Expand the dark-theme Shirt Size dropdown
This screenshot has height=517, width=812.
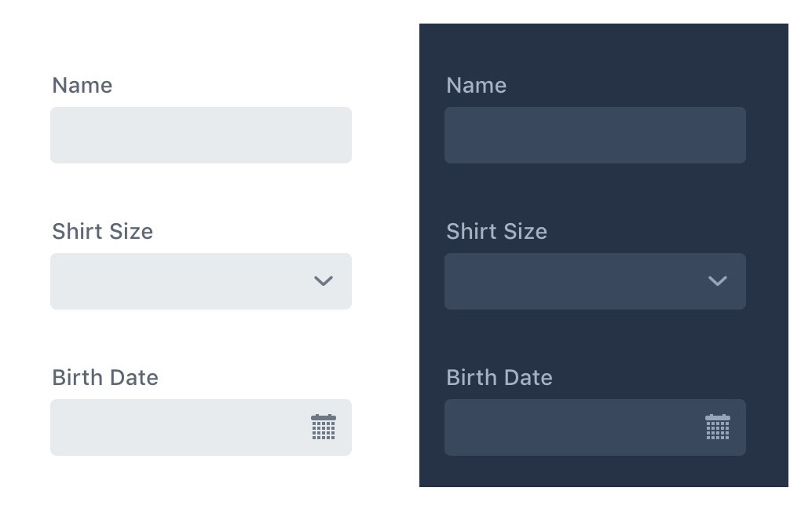click(595, 281)
